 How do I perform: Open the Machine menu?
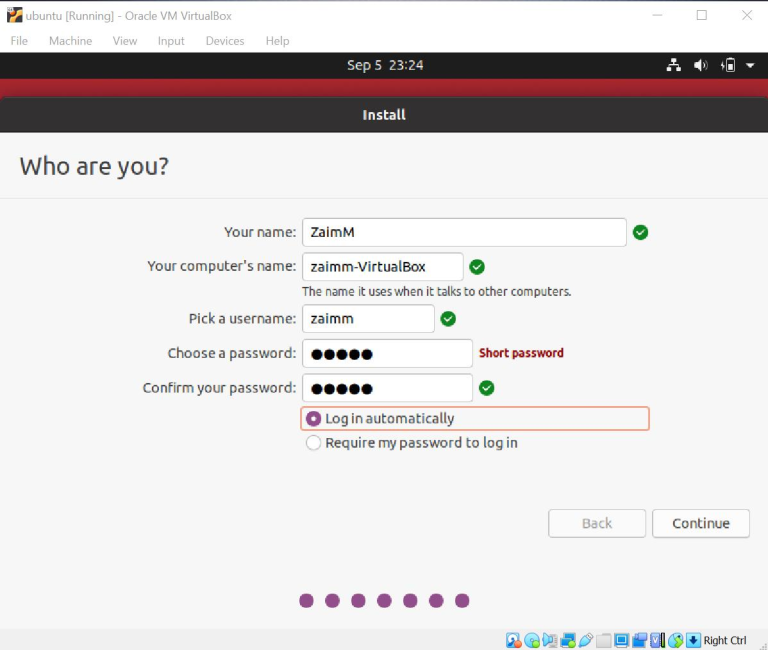(x=70, y=41)
